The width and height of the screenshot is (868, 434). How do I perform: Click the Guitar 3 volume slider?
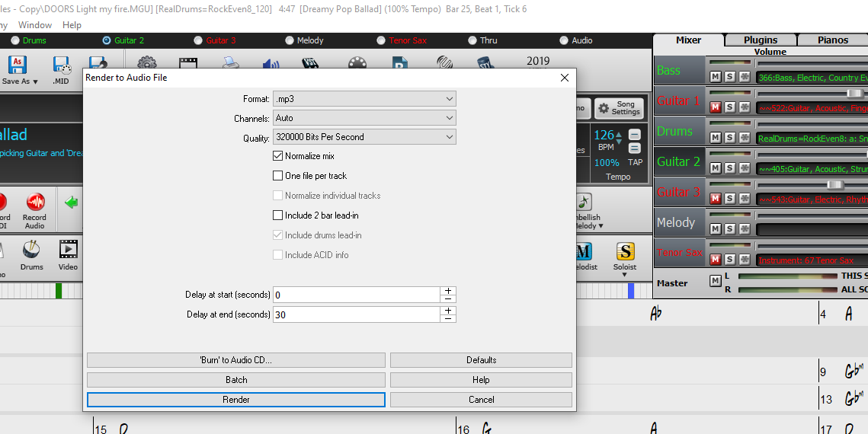click(834, 185)
